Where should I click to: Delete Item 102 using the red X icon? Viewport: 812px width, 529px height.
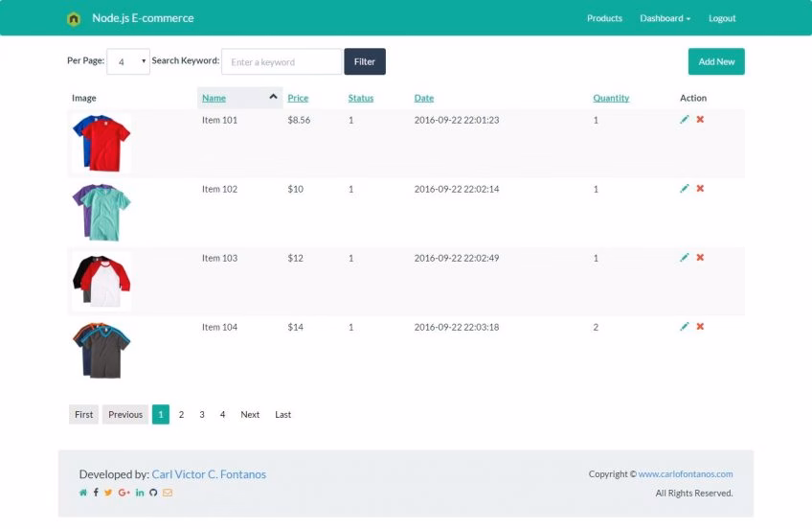700,189
